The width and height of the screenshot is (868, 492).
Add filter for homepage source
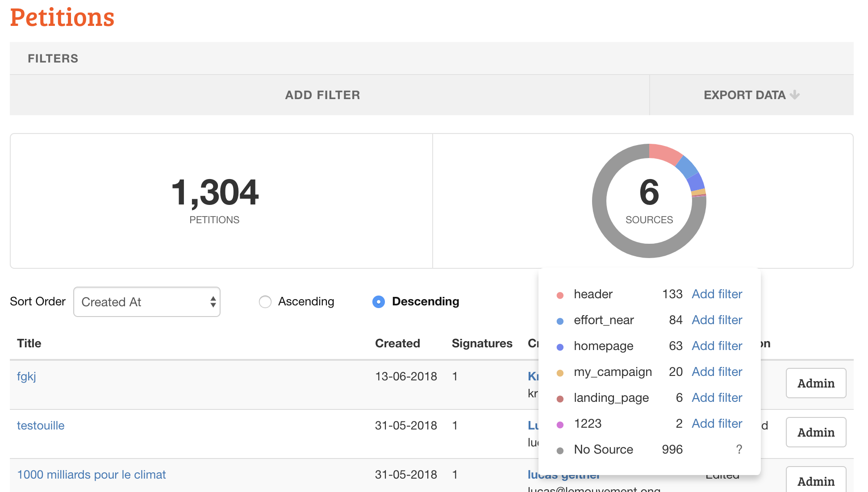pyautogui.click(x=717, y=346)
